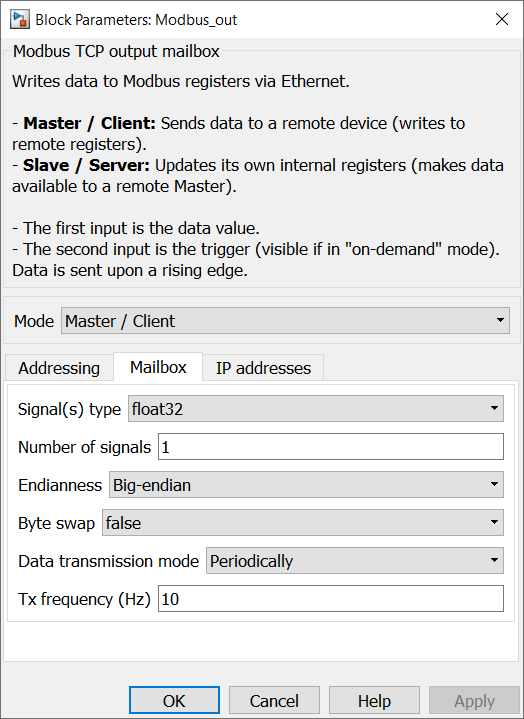Confirm with the OK button
Screen dimensions: 524x719
(x=174, y=701)
